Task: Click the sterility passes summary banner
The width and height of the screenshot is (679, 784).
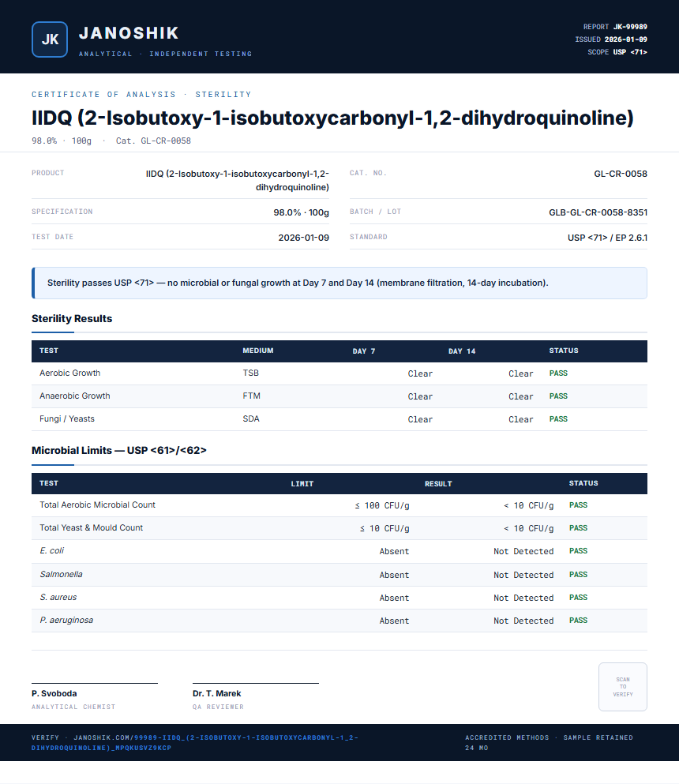Action: (339, 283)
